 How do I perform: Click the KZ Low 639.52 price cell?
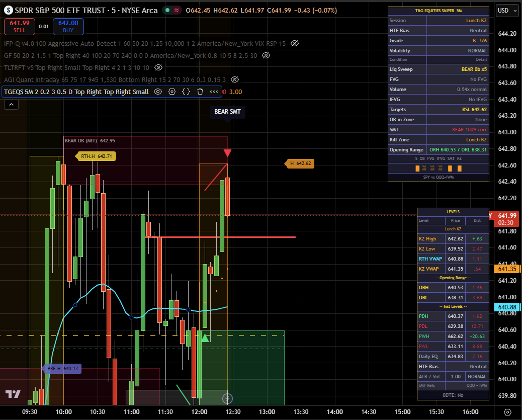point(456,249)
